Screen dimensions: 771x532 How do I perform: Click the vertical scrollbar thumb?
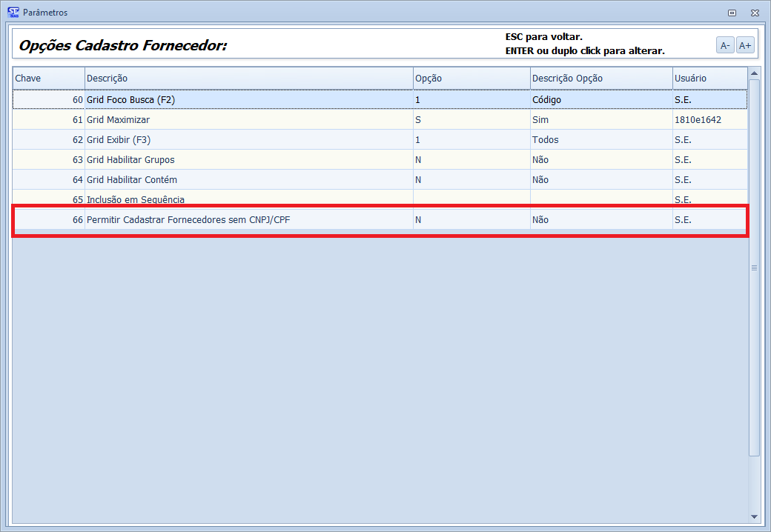pos(755,267)
